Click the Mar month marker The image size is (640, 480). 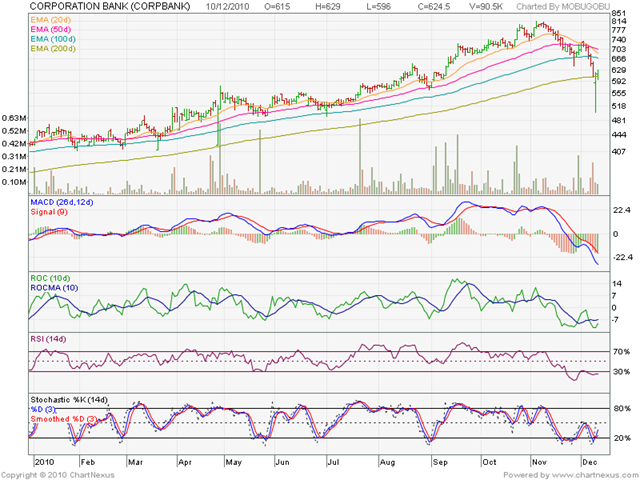coord(136,462)
